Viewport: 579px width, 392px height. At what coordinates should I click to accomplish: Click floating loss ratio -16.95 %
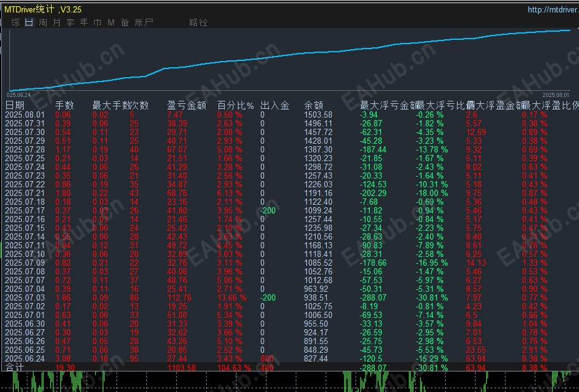[x=431, y=263]
